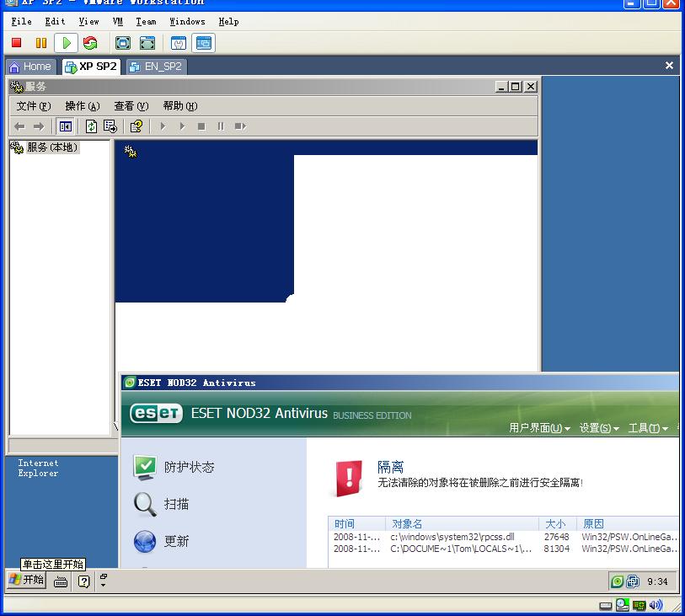Sort quarantine list by 时间 column
Screen dimensions: 685x616
pos(357,523)
